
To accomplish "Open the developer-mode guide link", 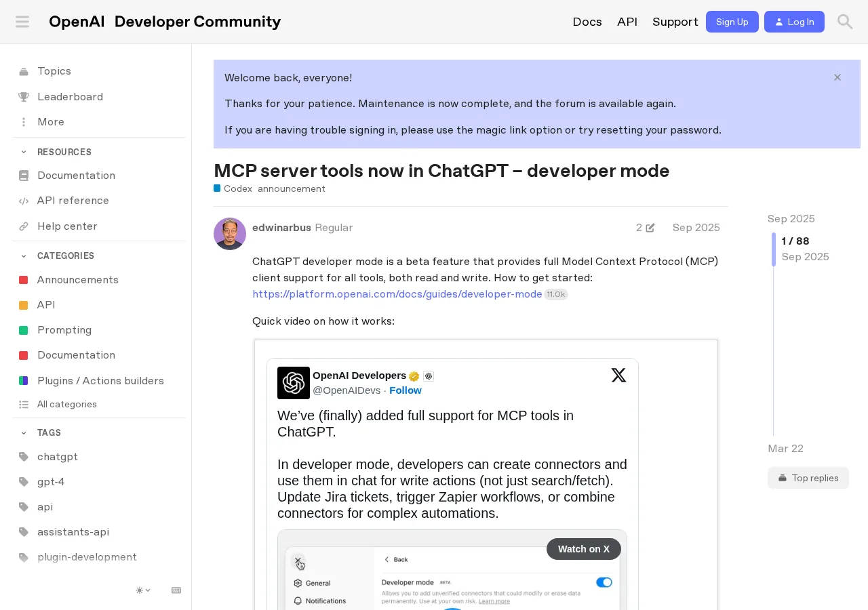I will click(397, 294).
